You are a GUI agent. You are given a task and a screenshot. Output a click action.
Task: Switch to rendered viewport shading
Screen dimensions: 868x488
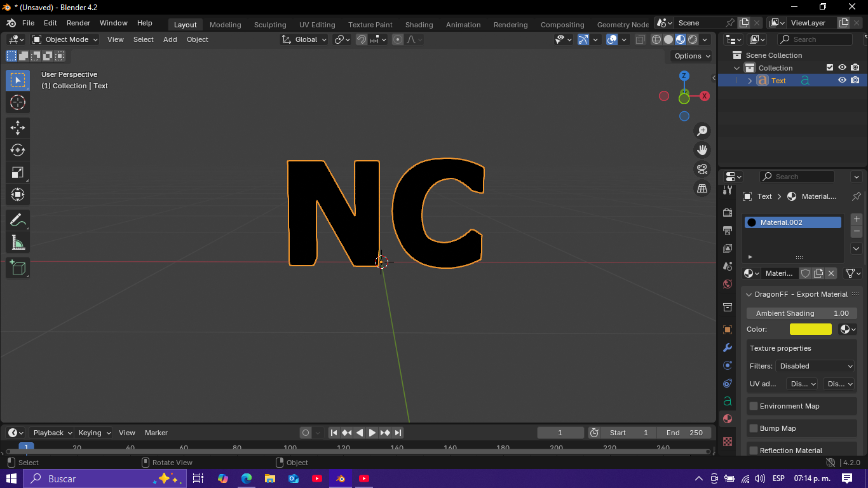[693, 39]
